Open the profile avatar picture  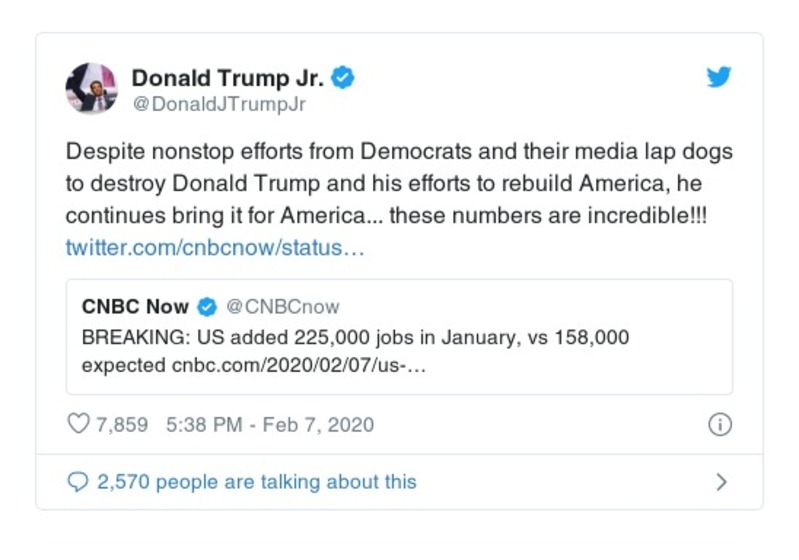coord(92,88)
